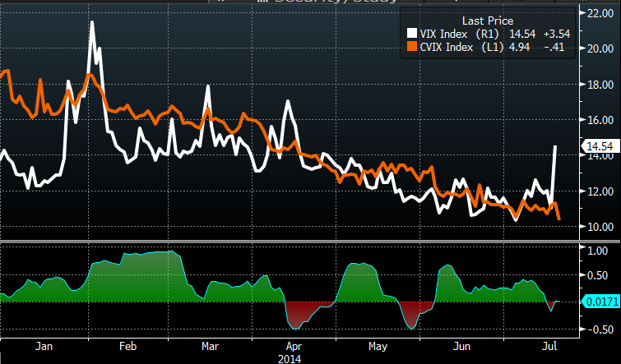621x364 pixels.
Task: Click the 2014 year label below axis
Action: tap(287, 358)
